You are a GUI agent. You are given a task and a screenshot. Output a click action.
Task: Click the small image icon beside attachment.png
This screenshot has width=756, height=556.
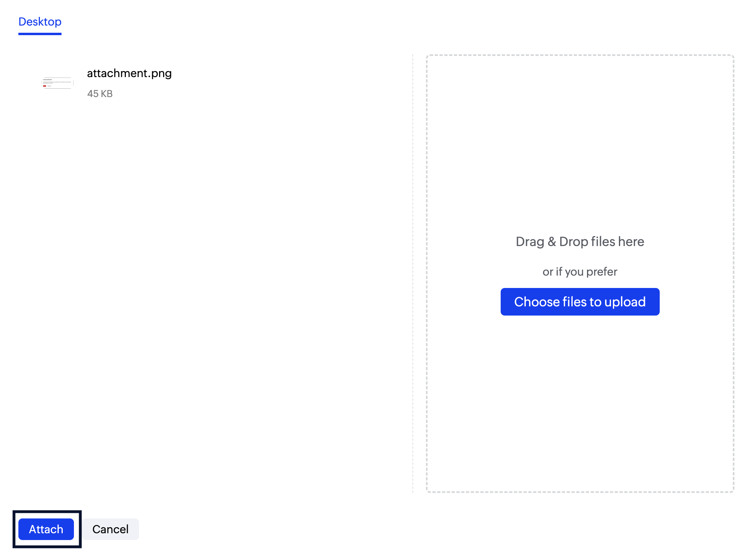(58, 83)
